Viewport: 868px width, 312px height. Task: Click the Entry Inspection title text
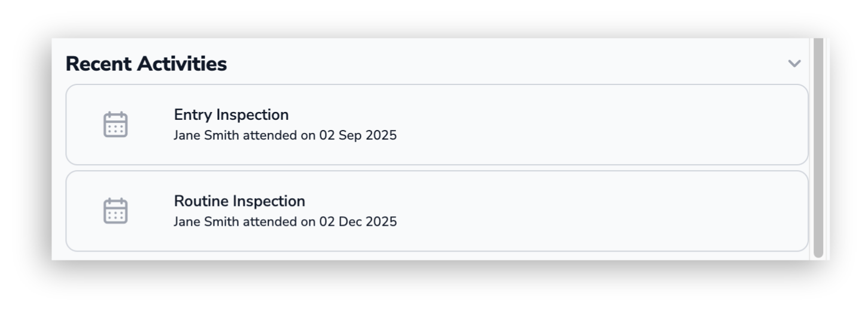[x=231, y=114]
